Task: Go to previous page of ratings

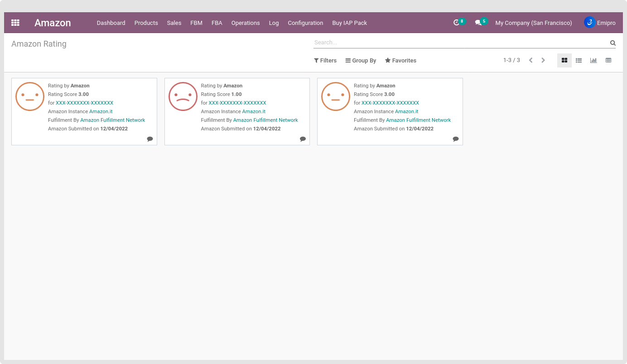Action: click(531, 60)
